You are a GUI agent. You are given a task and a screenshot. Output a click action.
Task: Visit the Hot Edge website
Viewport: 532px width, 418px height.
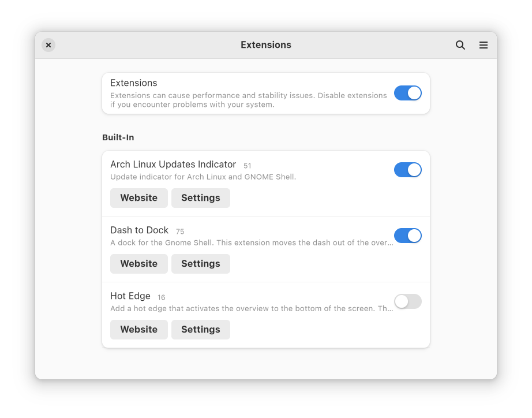pos(138,329)
